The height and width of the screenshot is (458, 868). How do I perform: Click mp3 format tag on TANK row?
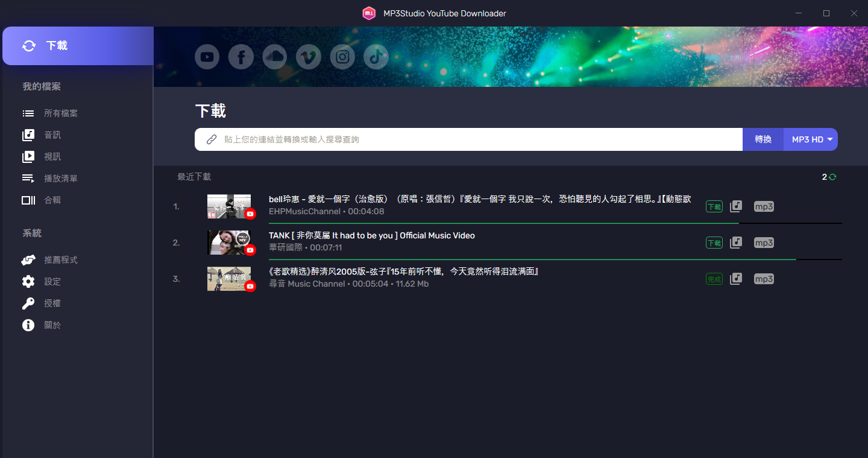[764, 243]
